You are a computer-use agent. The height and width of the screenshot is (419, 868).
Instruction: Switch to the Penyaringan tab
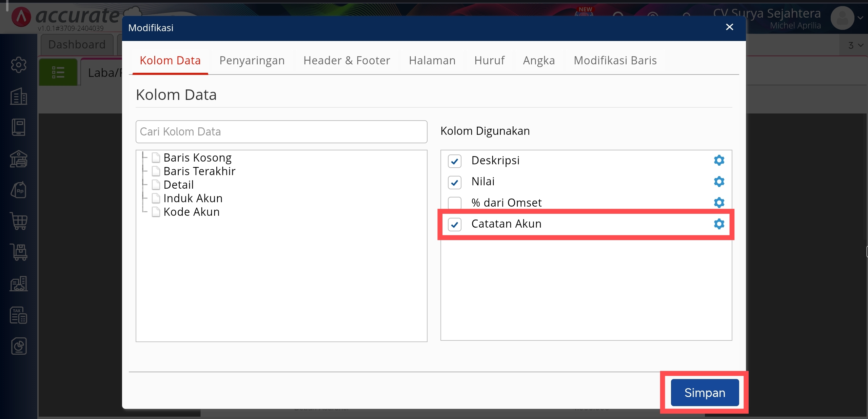252,60
